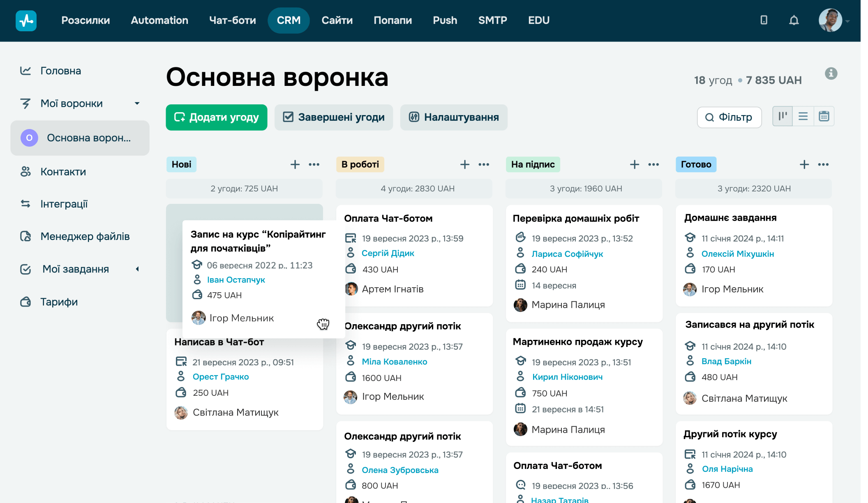
Task: Open the Push menu item
Action: click(x=445, y=20)
